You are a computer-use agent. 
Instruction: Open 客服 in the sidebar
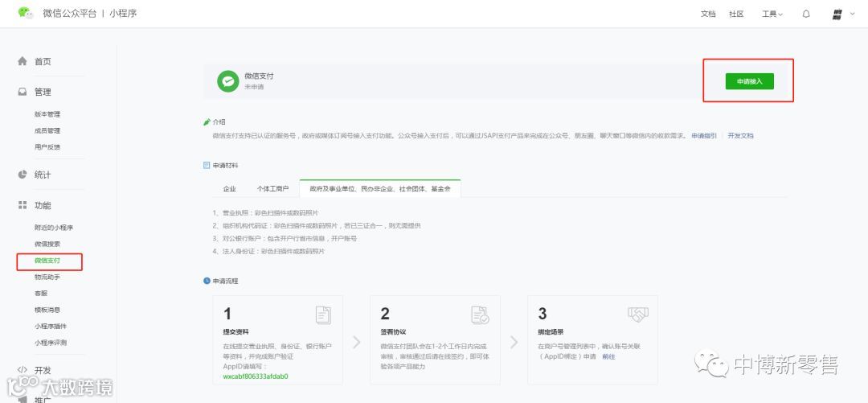[41, 294]
